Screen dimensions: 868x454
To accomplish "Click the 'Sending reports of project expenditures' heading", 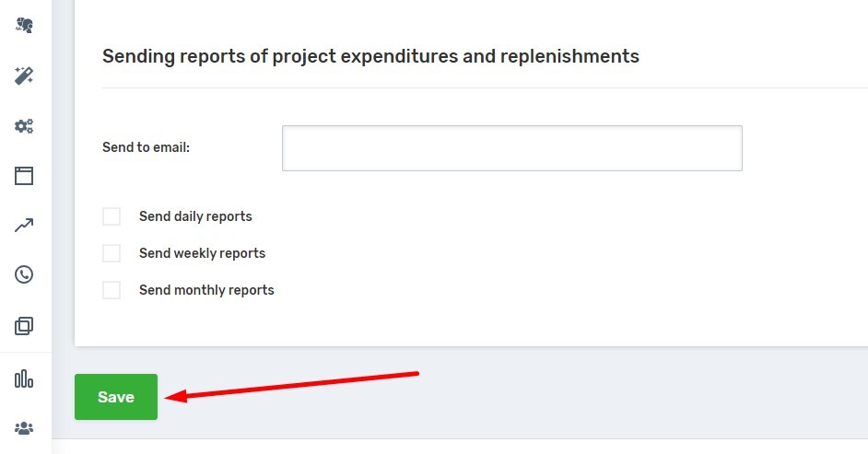I will [370, 56].
